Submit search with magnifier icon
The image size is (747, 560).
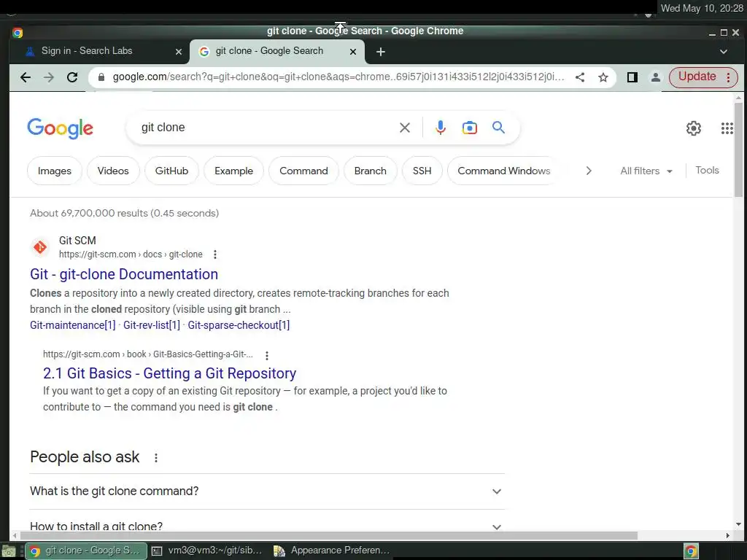click(498, 128)
